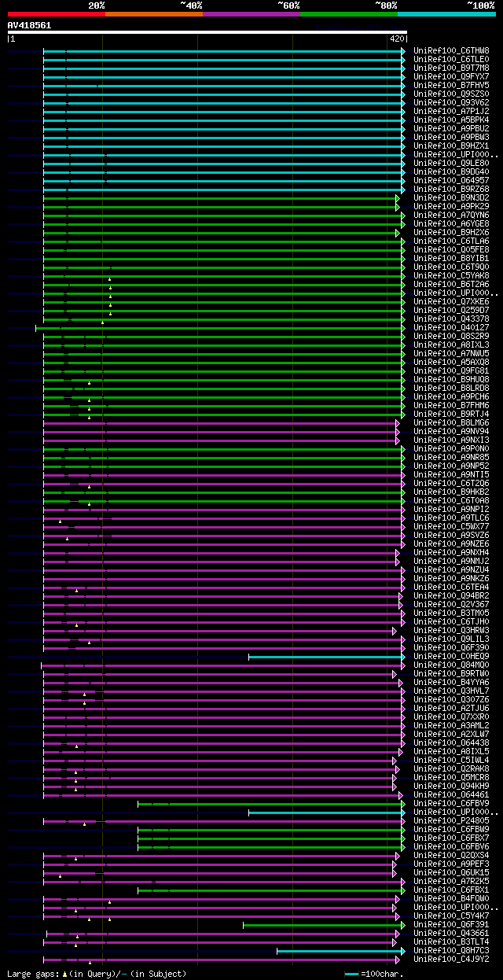Pick the UniRef100_Q9FG81 hit label
Screen dimensions: 503x980
pyautogui.click(x=451, y=371)
